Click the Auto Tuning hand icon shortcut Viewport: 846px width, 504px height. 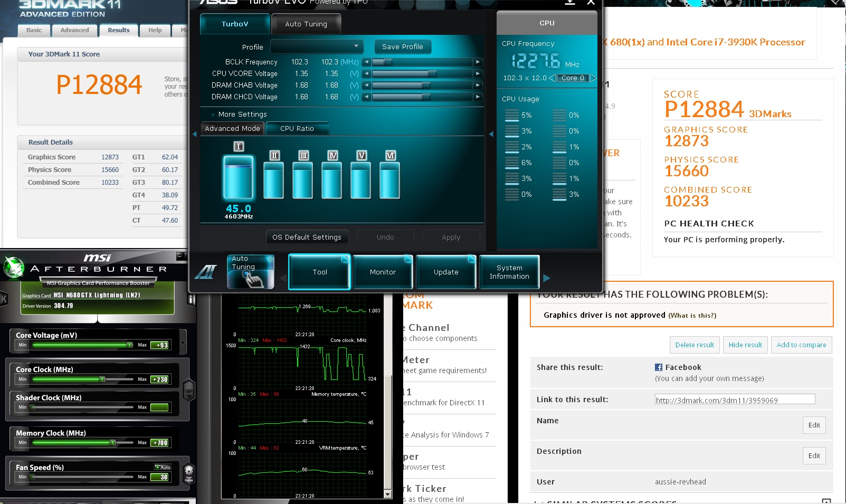[x=251, y=272]
